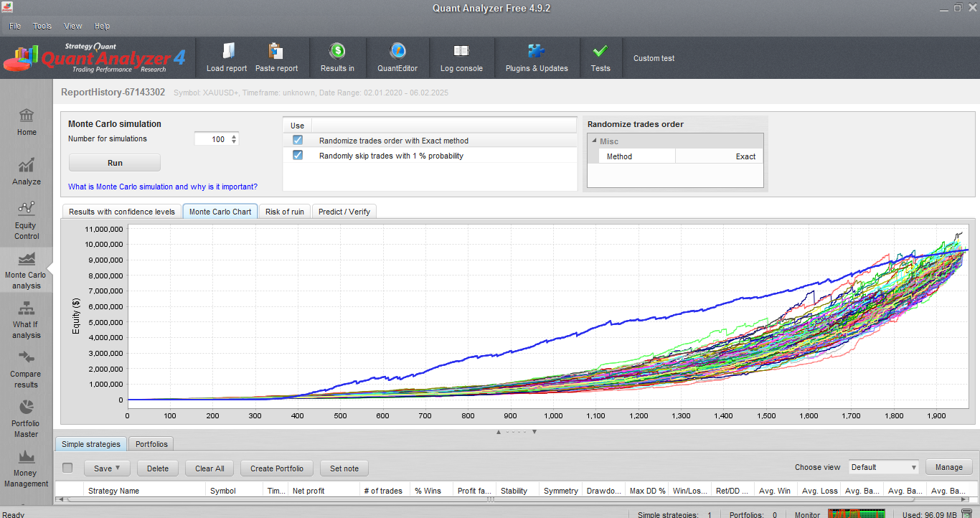Sort by Strategy Name column header
980x518 pixels.
tap(144, 491)
